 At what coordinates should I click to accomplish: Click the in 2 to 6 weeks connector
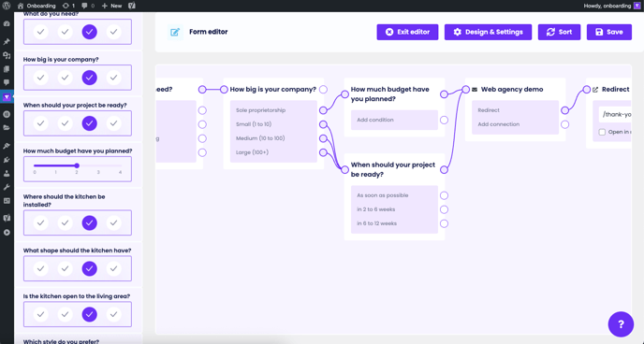[444, 209]
